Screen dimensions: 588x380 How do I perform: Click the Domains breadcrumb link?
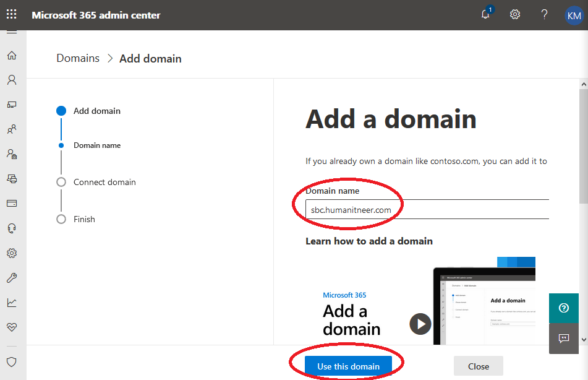(x=78, y=58)
